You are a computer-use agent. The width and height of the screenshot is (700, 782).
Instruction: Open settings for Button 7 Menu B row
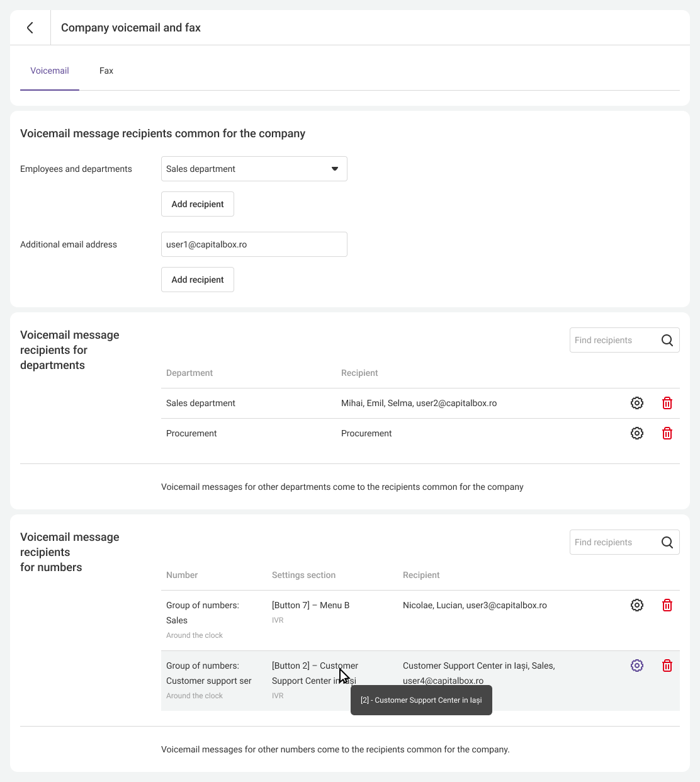tap(637, 605)
